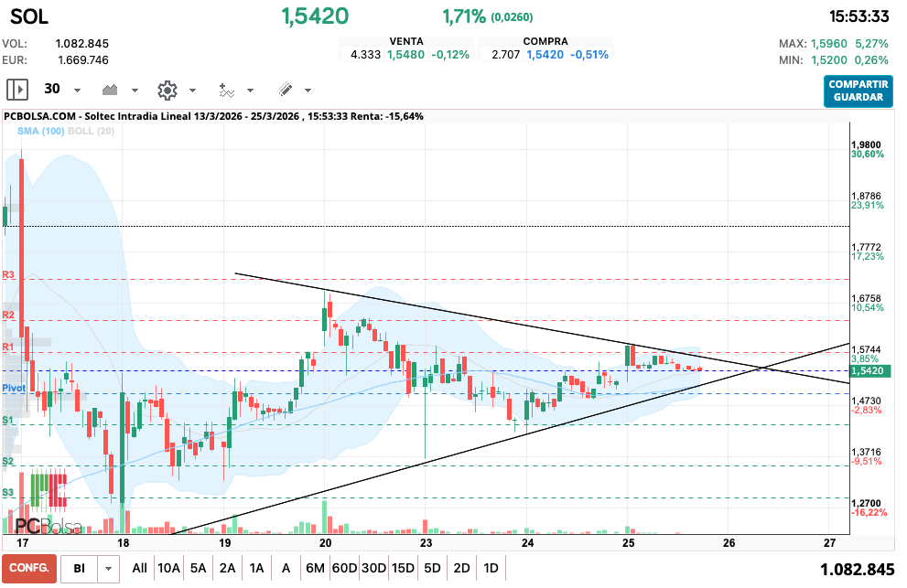Viewport: 907px width, 588px height.
Task: Expand the 30 interval dropdown arrow
Action: point(77,91)
